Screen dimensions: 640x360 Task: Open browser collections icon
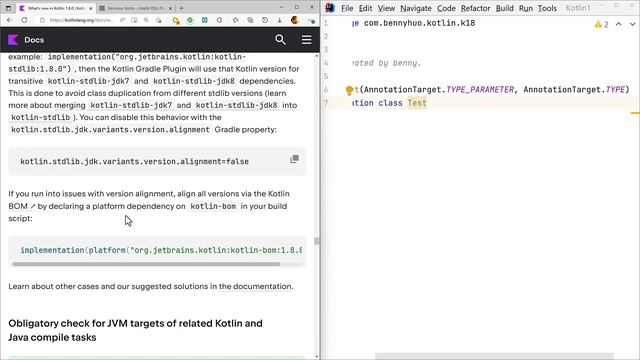click(x=250, y=20)
